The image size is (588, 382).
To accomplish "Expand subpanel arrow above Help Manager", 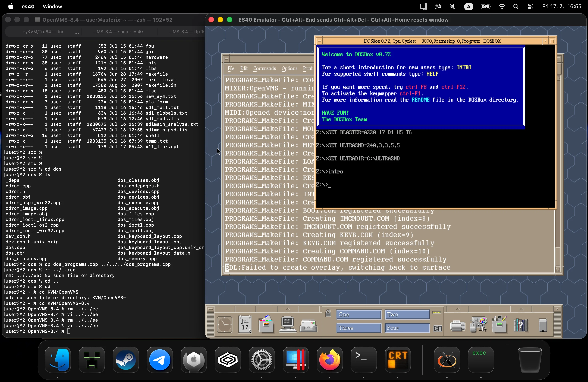I will click(x=521, y=309).
